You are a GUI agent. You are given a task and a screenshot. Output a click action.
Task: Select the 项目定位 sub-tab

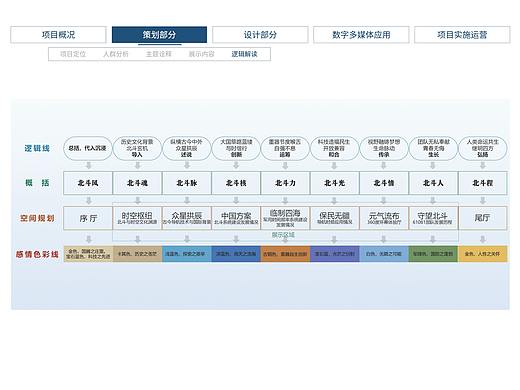[x=73, y=54]
